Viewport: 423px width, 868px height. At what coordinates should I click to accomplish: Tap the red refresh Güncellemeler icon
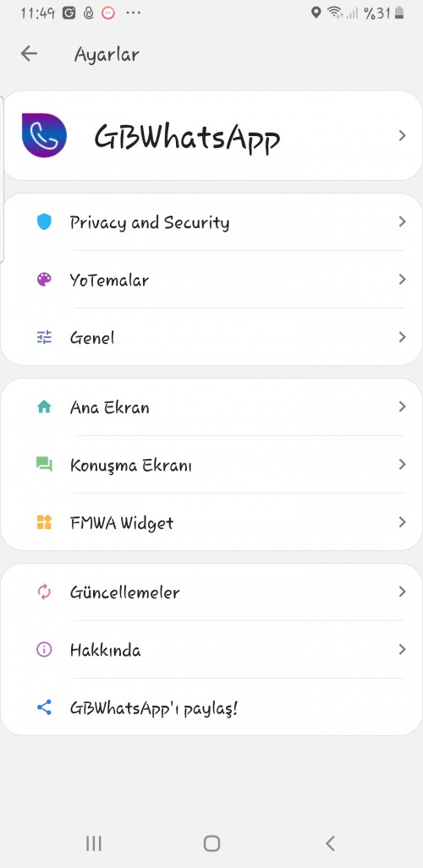click(x=44, y=592)
